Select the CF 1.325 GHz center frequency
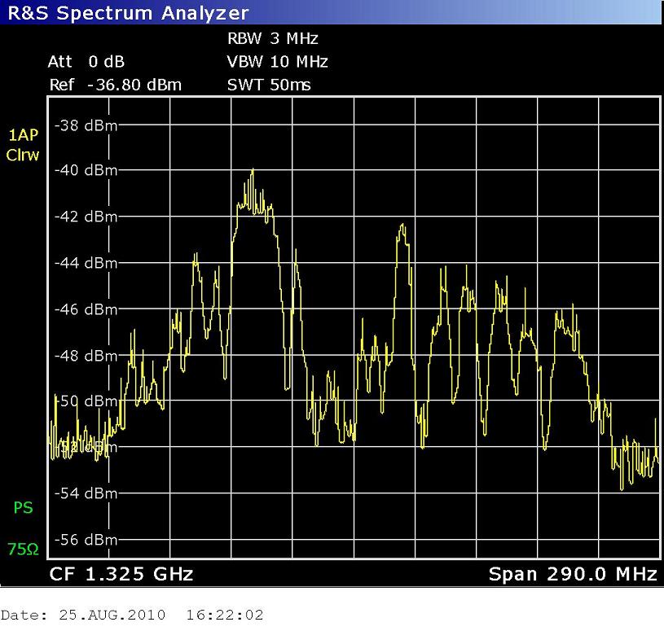Screen dimensions: 664x644 pos(121,575)
